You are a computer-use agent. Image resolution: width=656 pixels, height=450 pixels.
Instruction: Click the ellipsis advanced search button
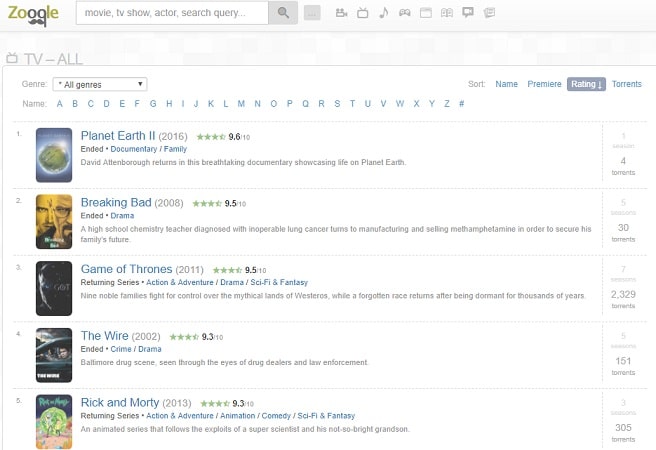click(x=312, y=13)
